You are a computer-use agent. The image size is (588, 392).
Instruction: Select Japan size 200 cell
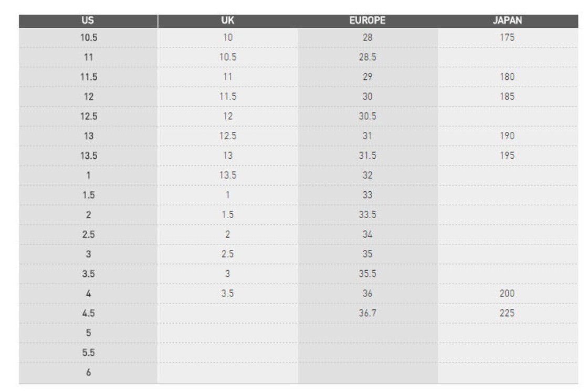(508, 293)
